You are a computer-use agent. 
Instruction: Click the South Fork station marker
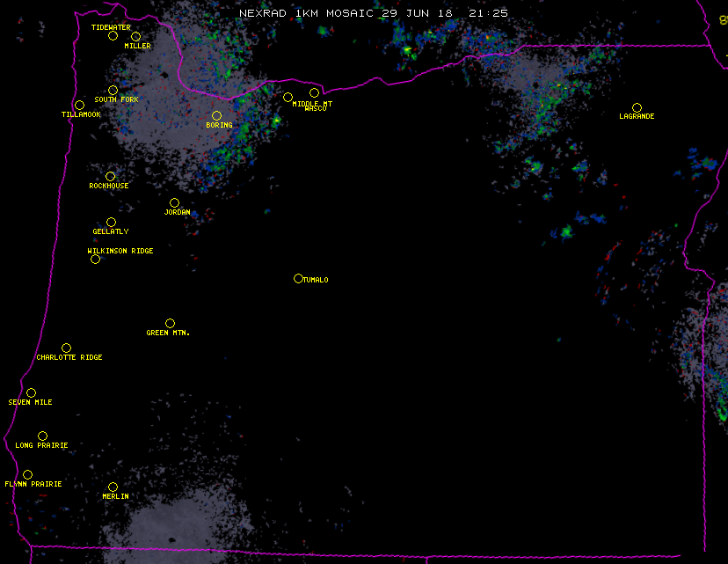tap(113, 91)
